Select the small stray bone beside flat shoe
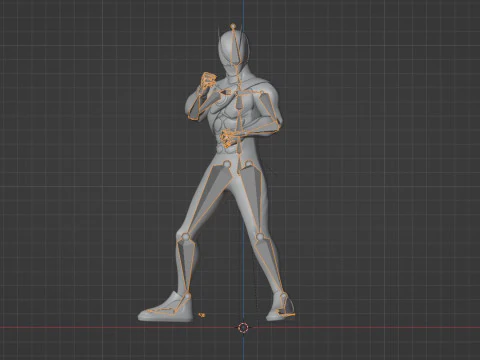Viewport: 480px width, 360px height. (x=202, y=314)
